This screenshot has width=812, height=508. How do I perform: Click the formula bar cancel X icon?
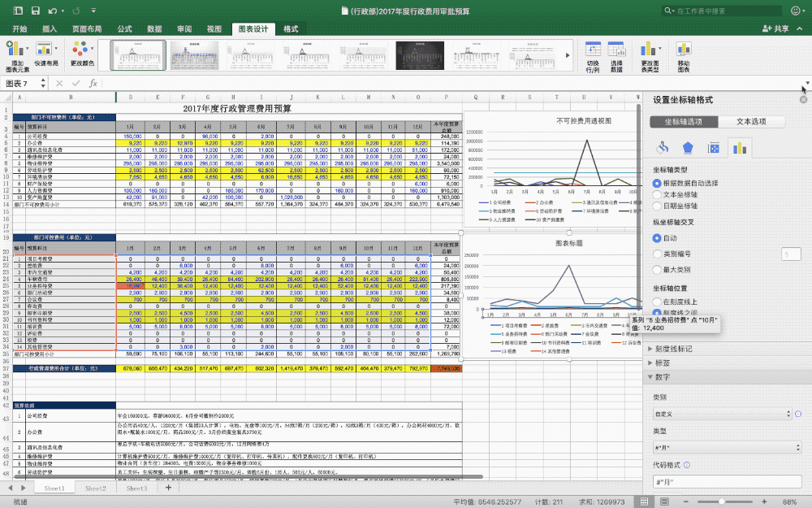59,83
